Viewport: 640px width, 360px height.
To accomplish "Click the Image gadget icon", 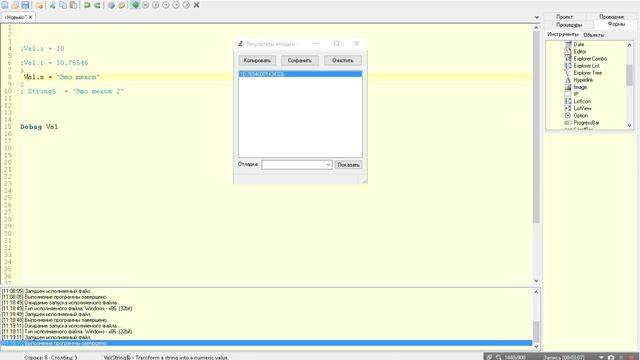I will 568,87.
